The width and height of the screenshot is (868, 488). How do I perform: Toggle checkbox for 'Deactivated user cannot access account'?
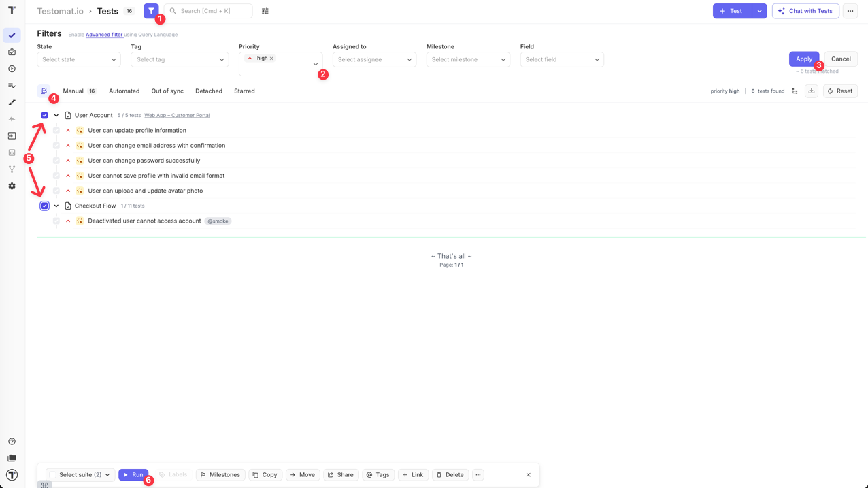(x=56, y=221)
